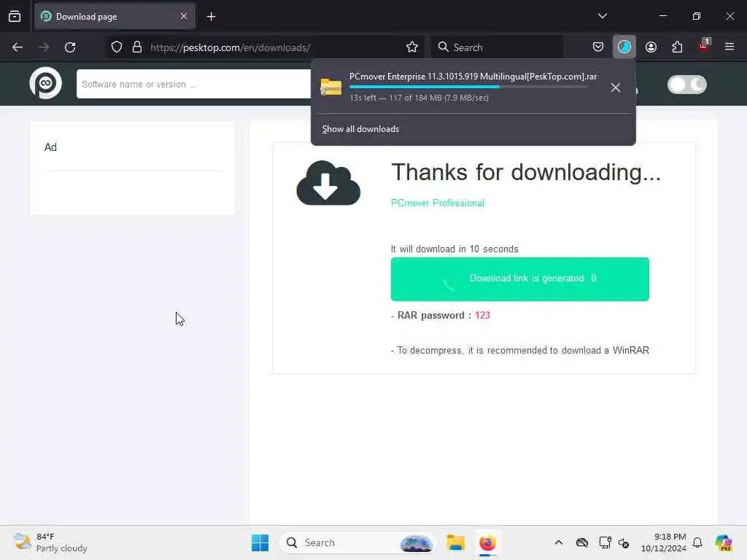Click the muted volume tray icon
This screenshot has width=747, height=560.
tap(624, 542)
